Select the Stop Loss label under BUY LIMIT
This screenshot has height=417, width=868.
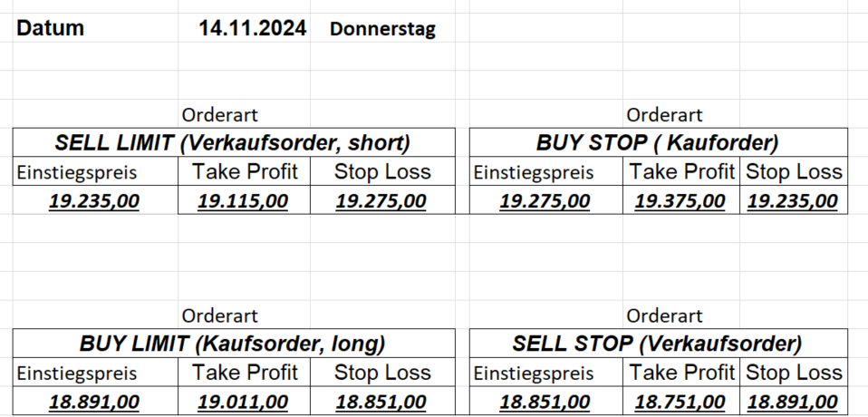click(382, 372)
